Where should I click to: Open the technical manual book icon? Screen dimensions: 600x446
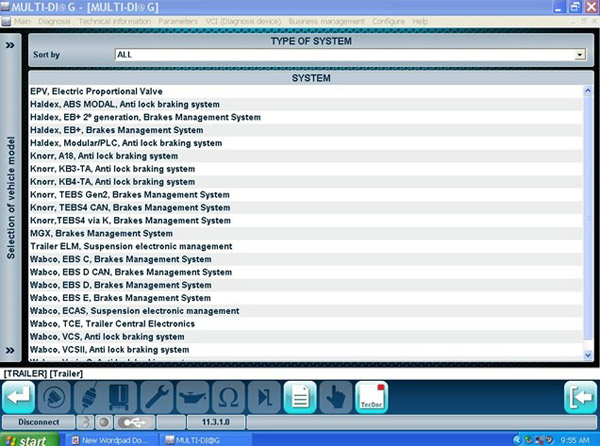[x=119, y=396]
